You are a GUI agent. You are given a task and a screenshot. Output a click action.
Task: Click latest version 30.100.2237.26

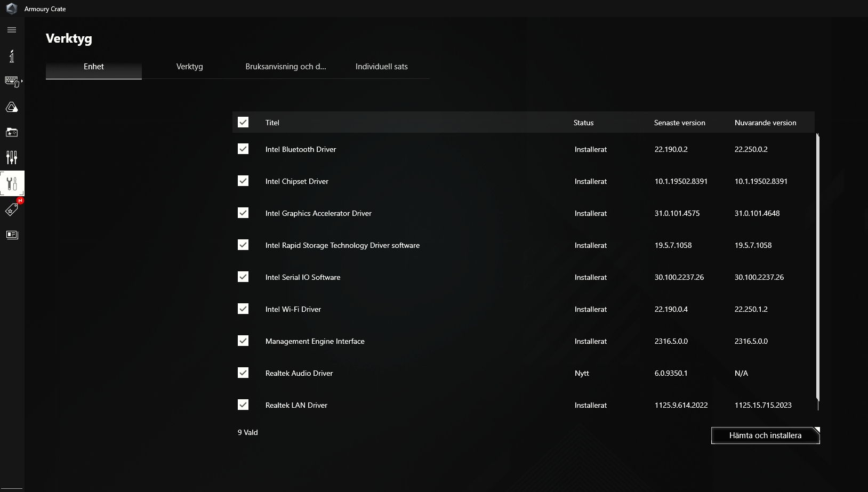click(679, 277)
